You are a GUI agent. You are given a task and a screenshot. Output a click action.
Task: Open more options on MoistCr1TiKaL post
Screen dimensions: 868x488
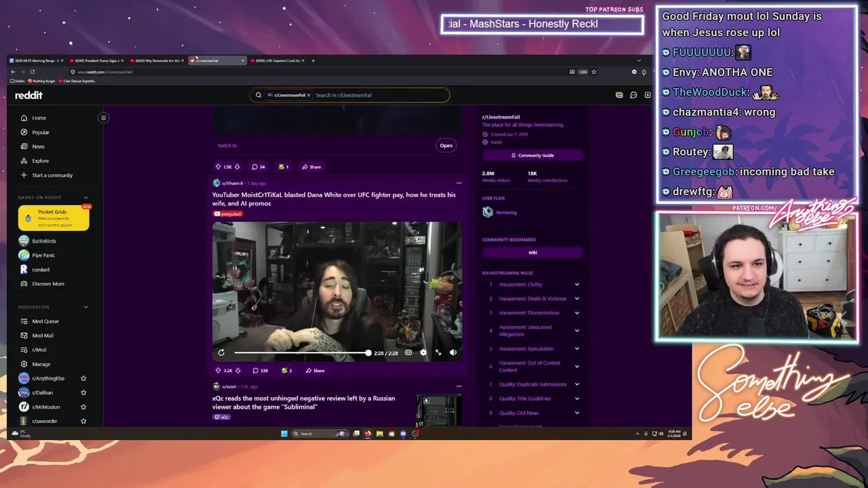click(458, 183)
